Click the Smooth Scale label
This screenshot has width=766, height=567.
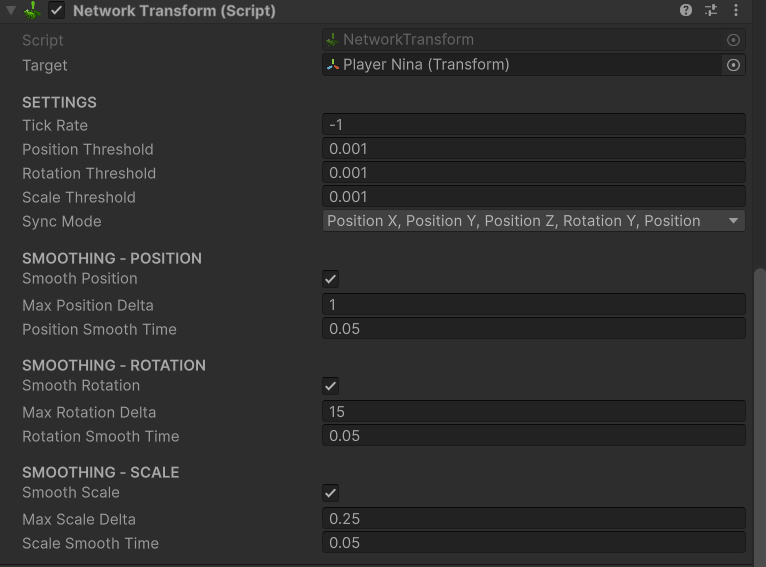coord(71,493)
